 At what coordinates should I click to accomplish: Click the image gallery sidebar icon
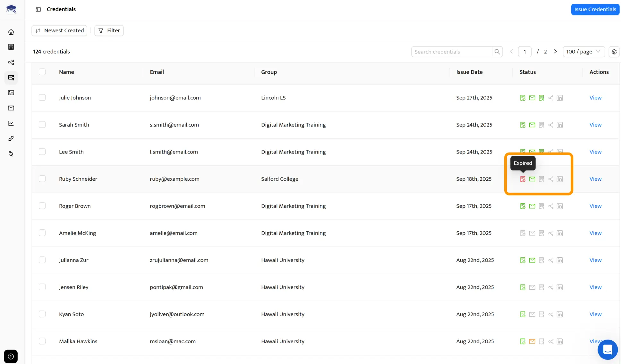tap(11, 93)
